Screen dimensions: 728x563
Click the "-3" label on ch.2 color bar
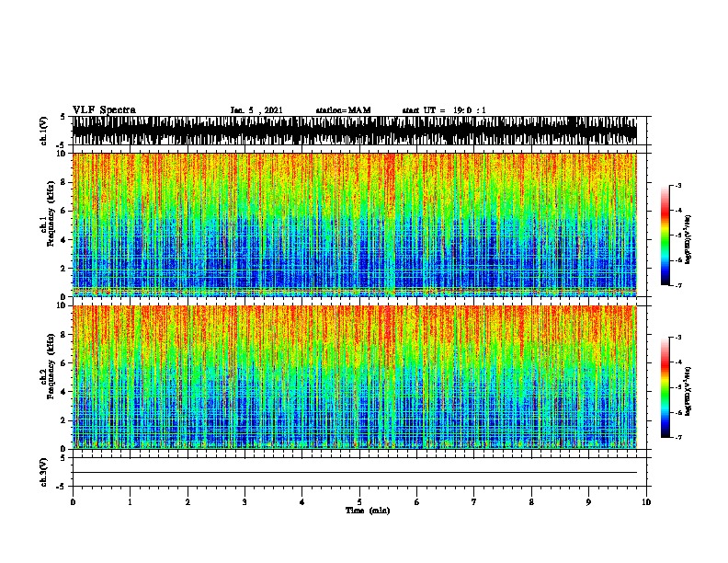click(x=677, y=338)
